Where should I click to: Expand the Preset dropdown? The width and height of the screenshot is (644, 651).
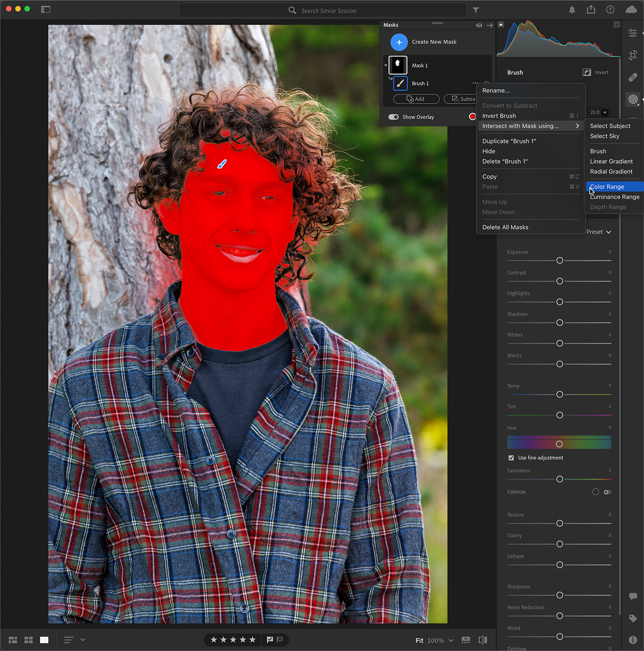(598, 232)
